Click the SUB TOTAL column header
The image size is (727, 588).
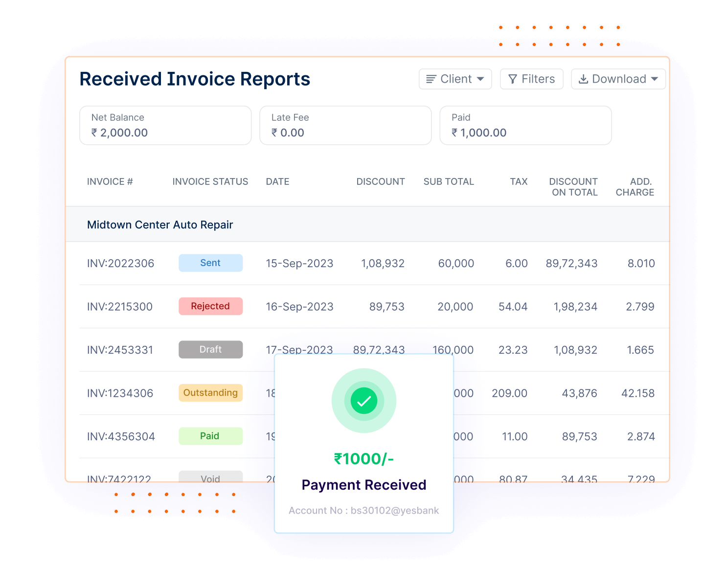449,181
